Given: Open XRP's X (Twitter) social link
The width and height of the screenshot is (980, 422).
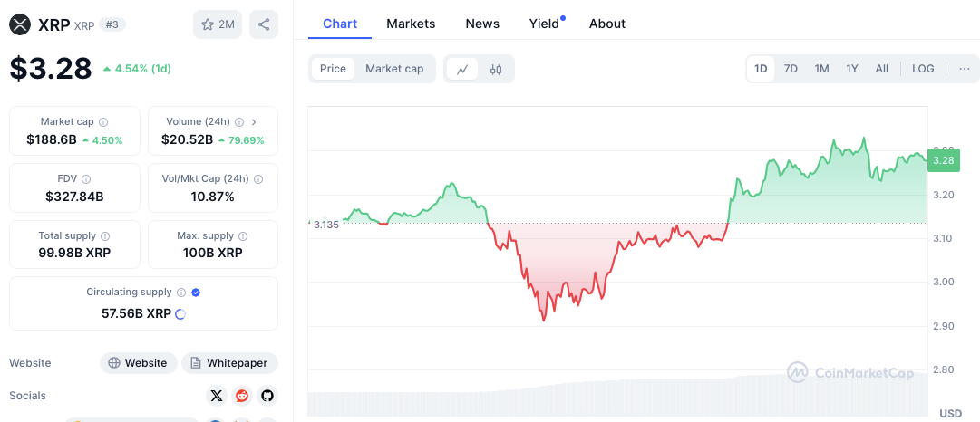Looking at the screenshot, I should (216, 396).
